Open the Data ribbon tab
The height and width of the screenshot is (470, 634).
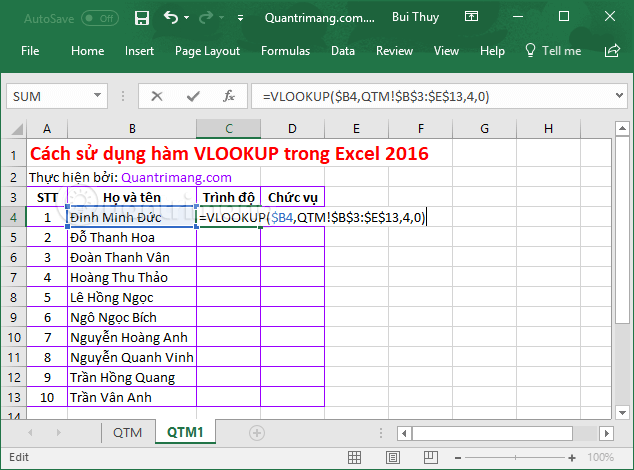pos(343,51)
